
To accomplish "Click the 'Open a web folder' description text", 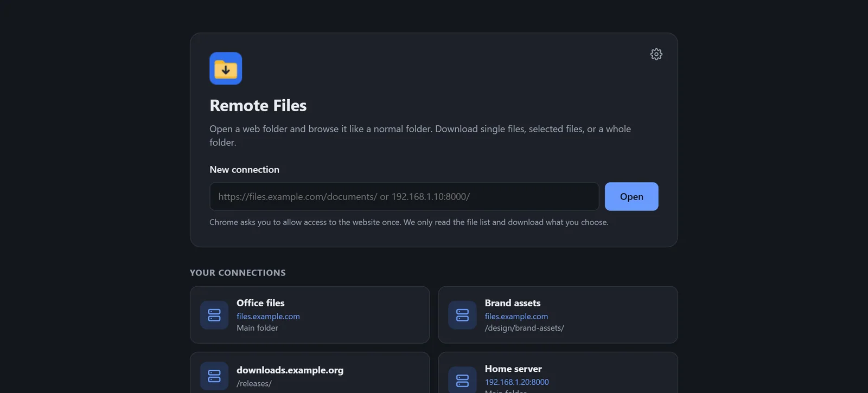I will pos(420,136).
